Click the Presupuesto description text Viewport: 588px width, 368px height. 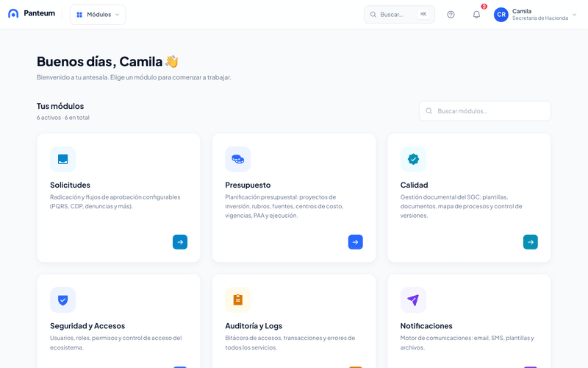pyautogui.click(x=284, y=206)
